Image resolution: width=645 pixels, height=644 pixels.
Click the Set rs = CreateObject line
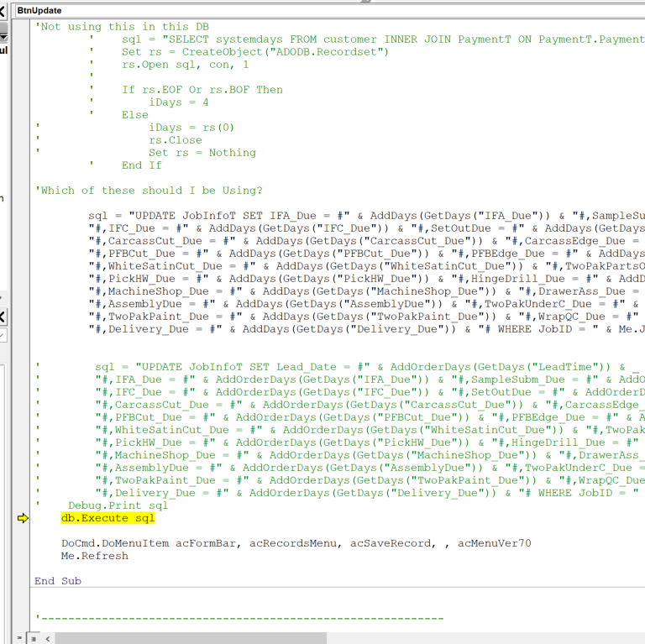[255, 52]
